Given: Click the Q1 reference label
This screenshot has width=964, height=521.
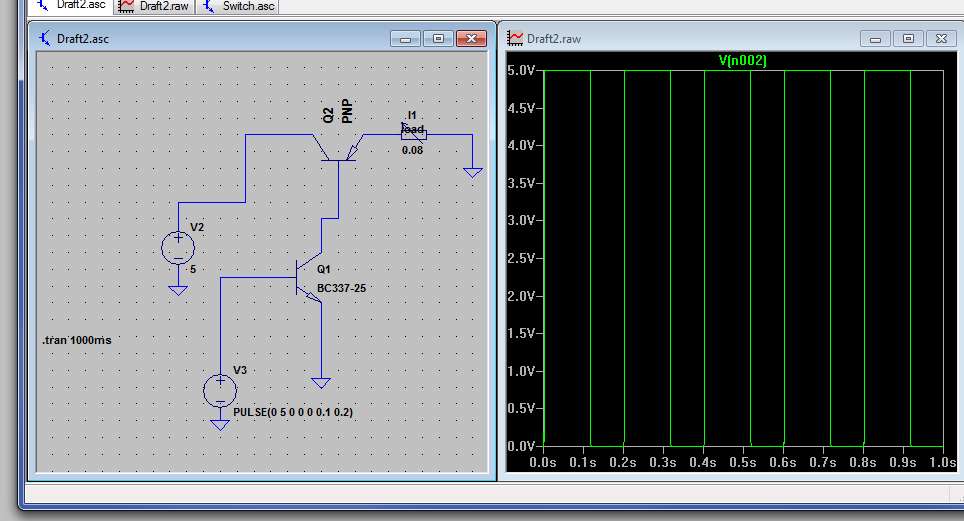Looking at the screenshot, I should click(323, 269).
